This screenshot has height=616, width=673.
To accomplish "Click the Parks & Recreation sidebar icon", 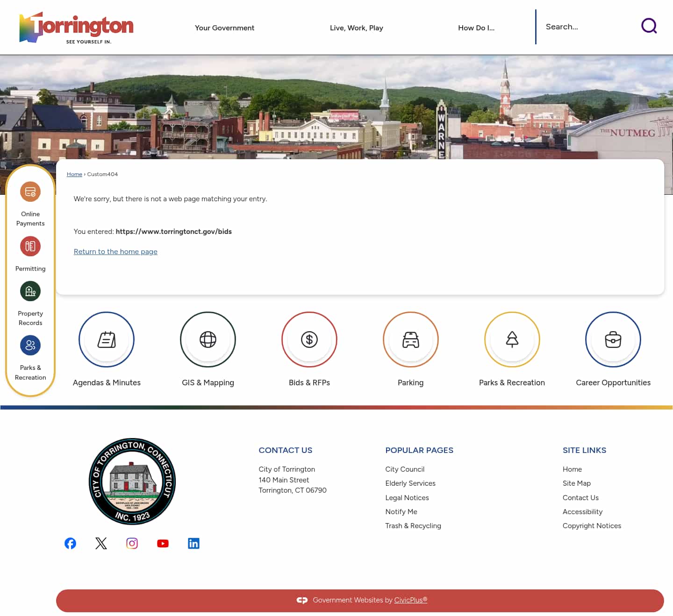I will [x=30, y=345].
